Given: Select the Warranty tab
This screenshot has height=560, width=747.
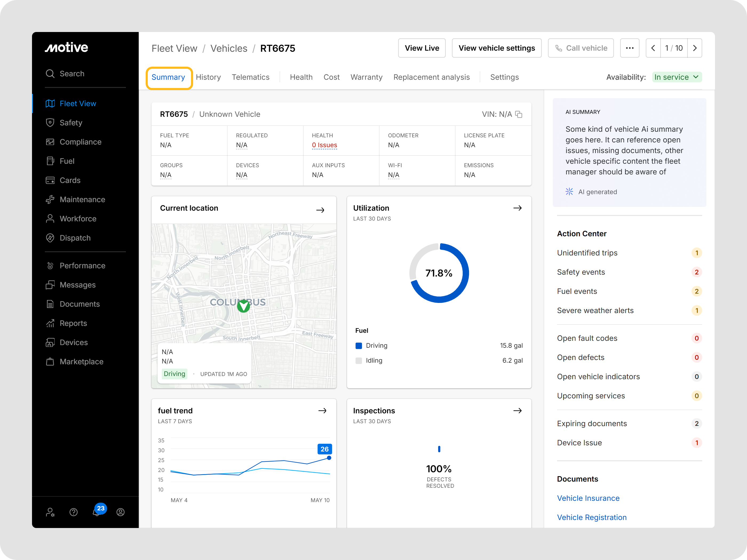Looking at the screenshot, I should [x=366, y=77].
